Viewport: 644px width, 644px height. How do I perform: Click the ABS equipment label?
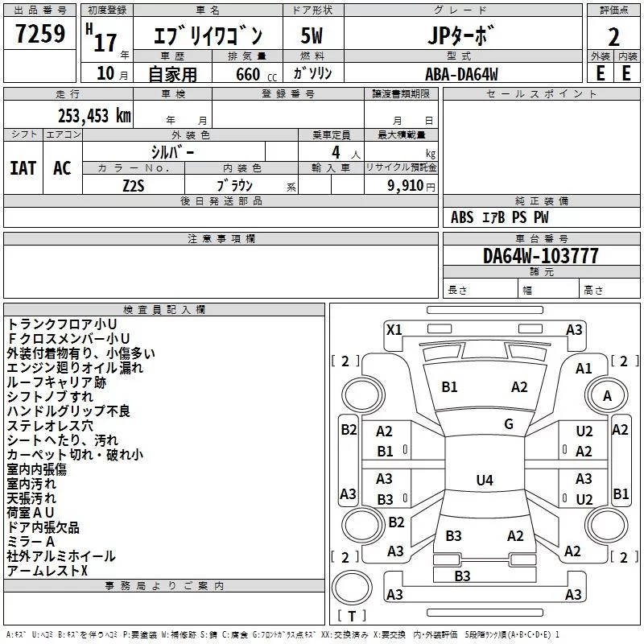pos(462,217)
